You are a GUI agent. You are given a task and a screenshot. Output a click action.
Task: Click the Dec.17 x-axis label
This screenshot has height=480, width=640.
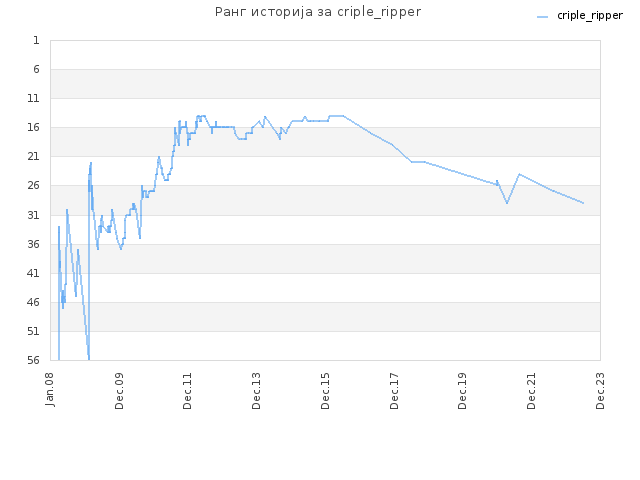click(394, 391)
